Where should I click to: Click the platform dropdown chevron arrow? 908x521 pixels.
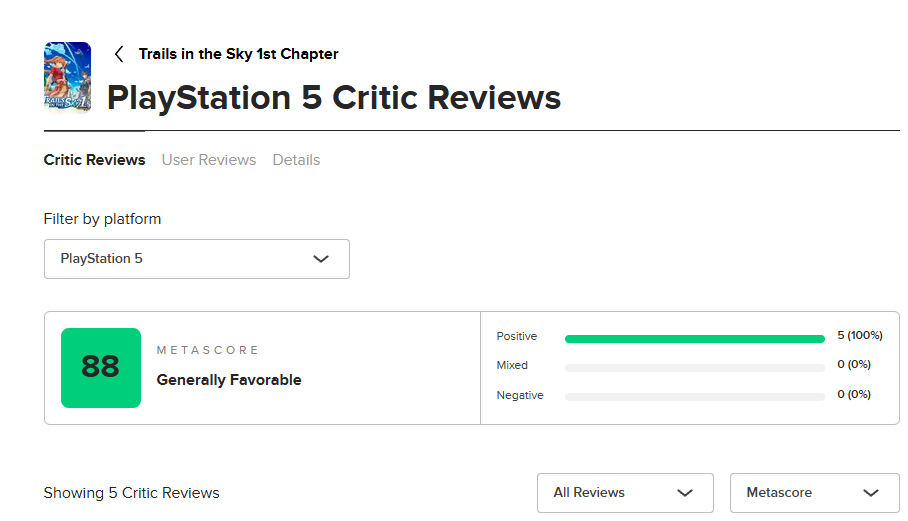pyautogui.click(x=321, y=259)
